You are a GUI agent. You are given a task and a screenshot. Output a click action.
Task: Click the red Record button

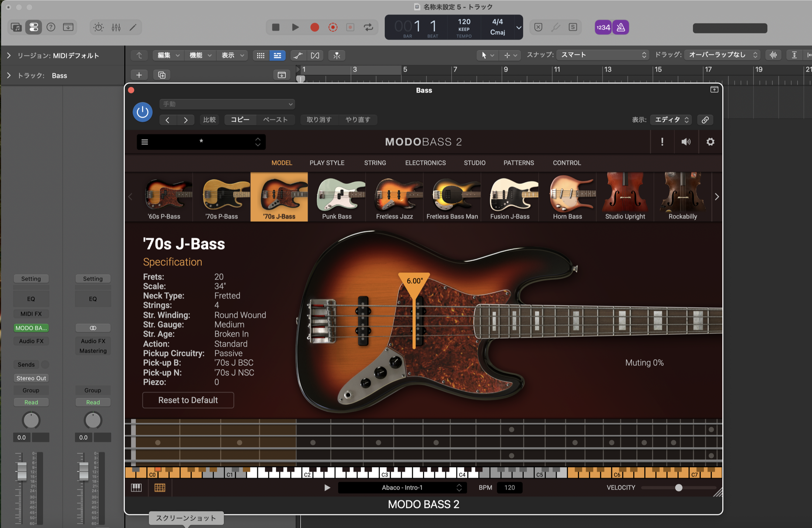314,27
